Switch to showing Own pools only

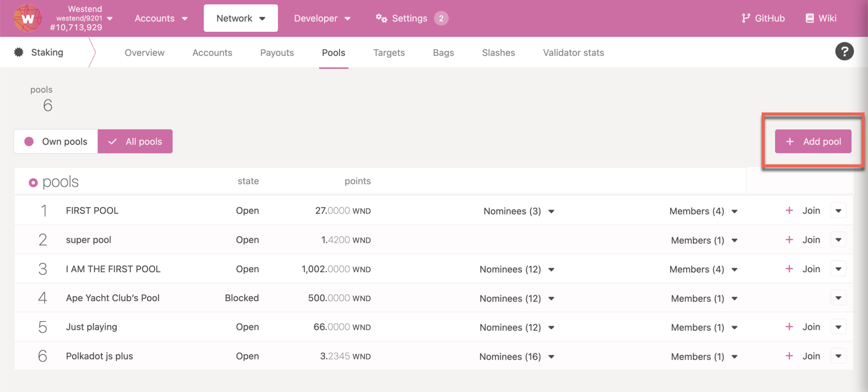pyautogui.click(x=55, y=141)
